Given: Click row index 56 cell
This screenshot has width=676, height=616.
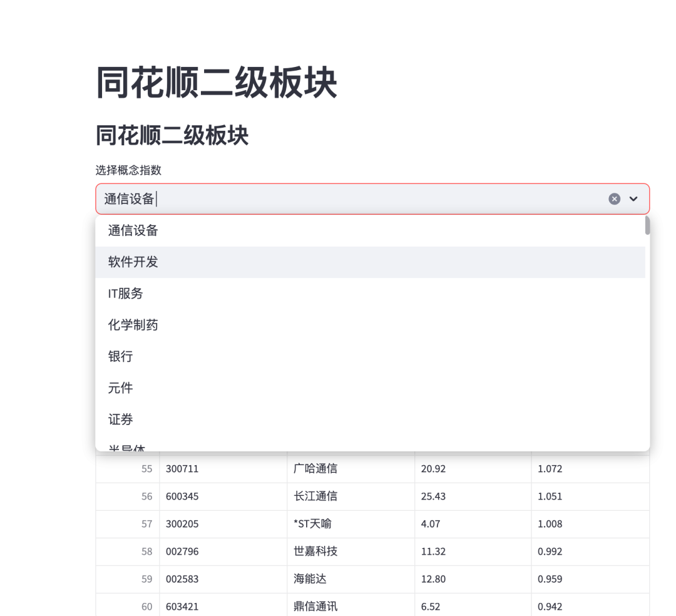Looking at the screenshot, I should (x=128, y=496).
